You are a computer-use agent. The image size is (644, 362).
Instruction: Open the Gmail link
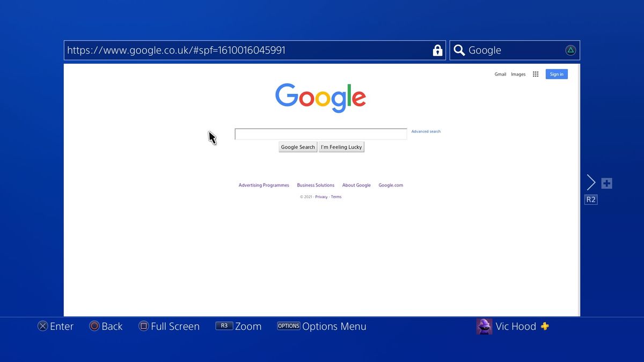(500, 74)
